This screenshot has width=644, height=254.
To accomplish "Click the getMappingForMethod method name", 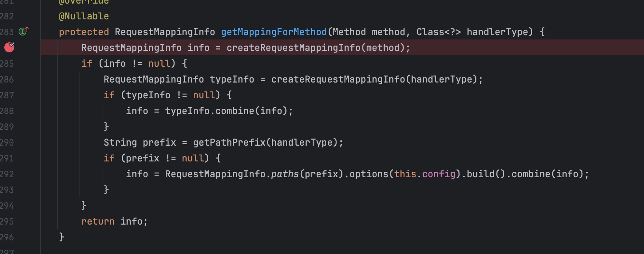I will pos(274,32).
